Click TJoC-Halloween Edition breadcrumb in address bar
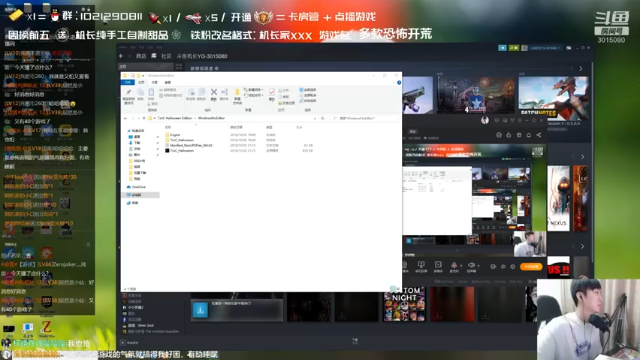 click(175, 118)
